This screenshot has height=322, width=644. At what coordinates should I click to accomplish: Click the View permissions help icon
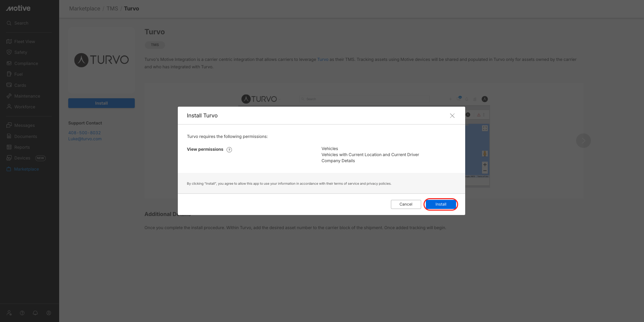point(229,150)
